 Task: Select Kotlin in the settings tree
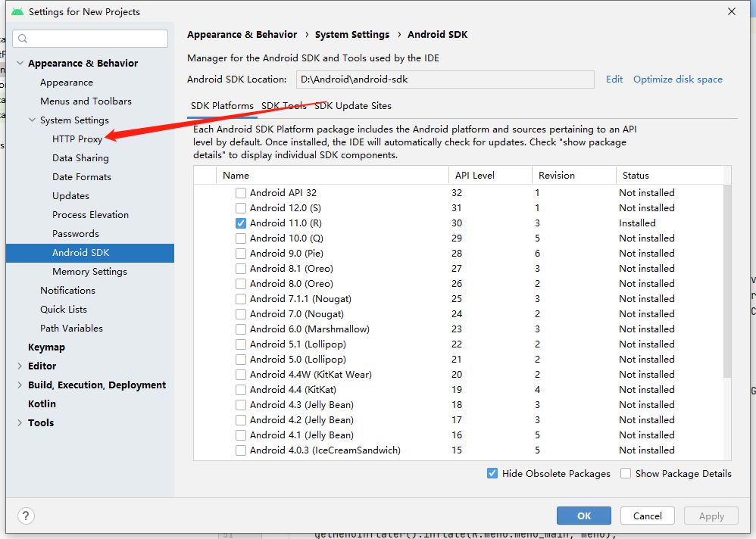point(42,404)
